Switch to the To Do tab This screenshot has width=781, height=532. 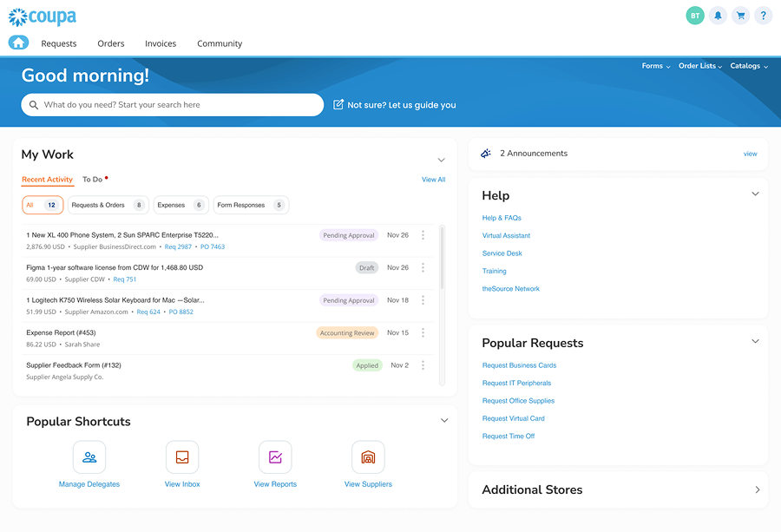(93, 180)
